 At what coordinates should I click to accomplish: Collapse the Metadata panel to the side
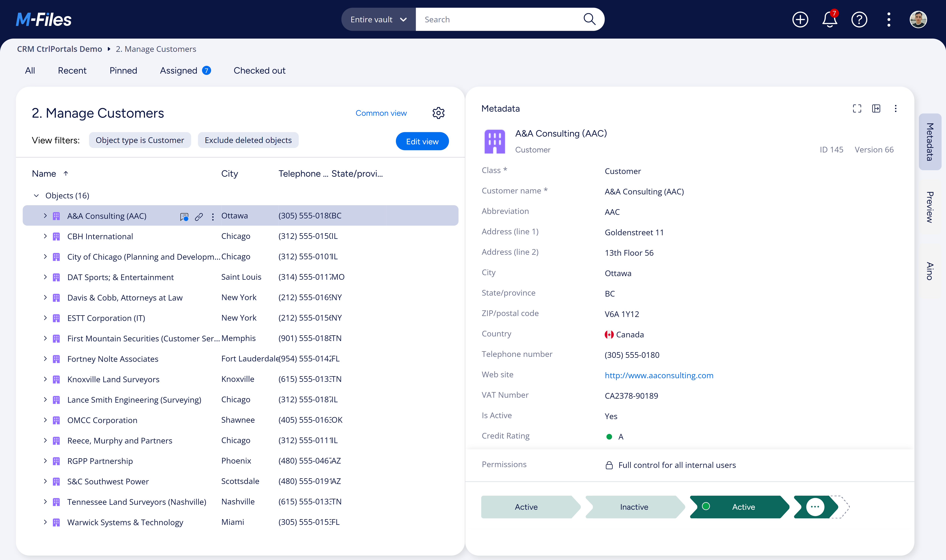click(877, 108)
